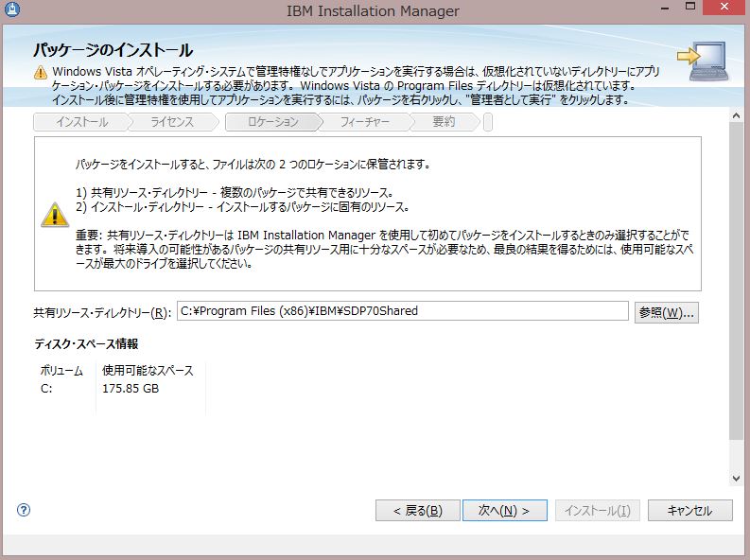Viewport: 750px width, 560px height.
Task: Click the computer install graphic at top right
Action: tap(704, 61)
